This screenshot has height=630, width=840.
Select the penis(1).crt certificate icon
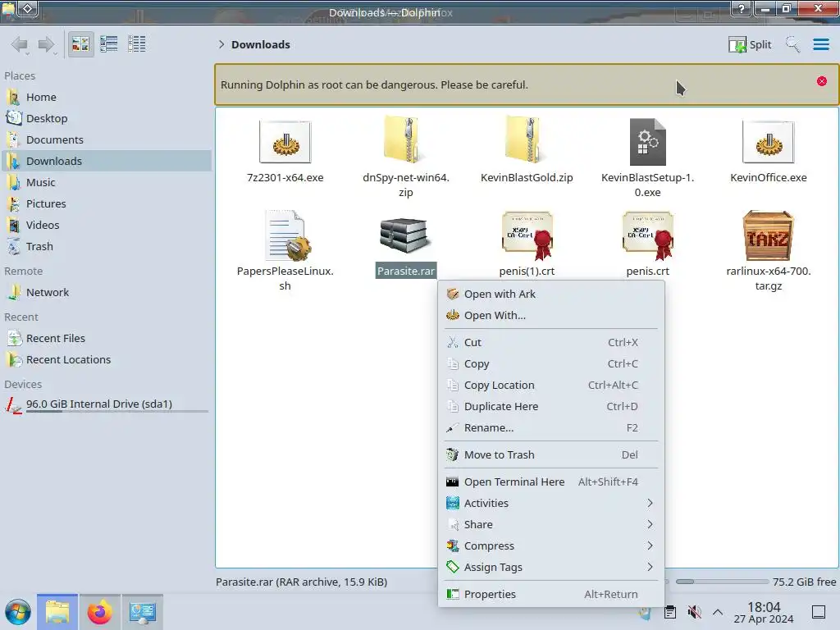[527, 235]
